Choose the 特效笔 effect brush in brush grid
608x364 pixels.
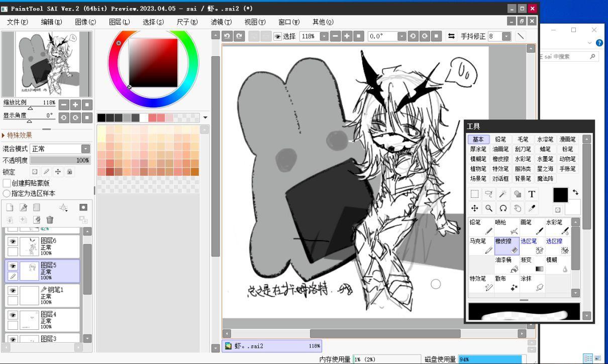click(x=481, y=283)
